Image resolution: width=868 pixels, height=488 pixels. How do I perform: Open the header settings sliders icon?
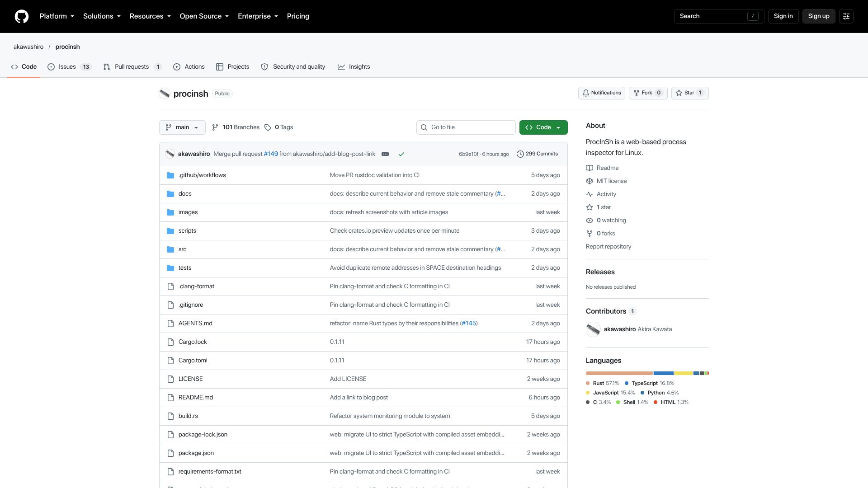tap(846, 16)
